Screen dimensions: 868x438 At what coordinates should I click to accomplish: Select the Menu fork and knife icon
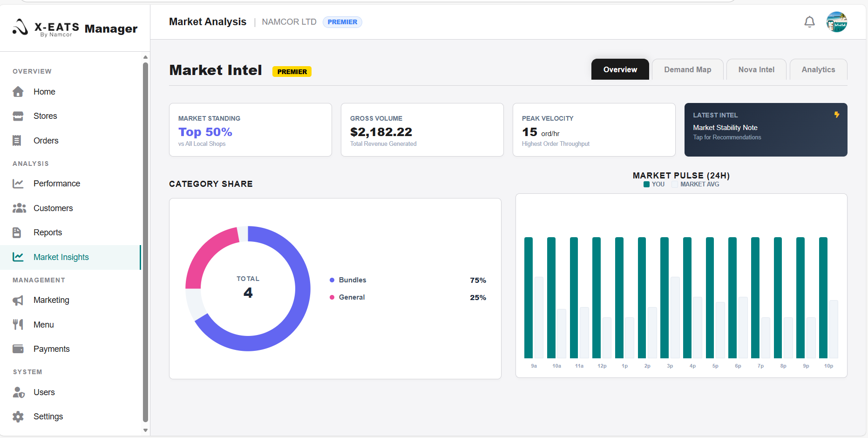click(x=18, y=325)
